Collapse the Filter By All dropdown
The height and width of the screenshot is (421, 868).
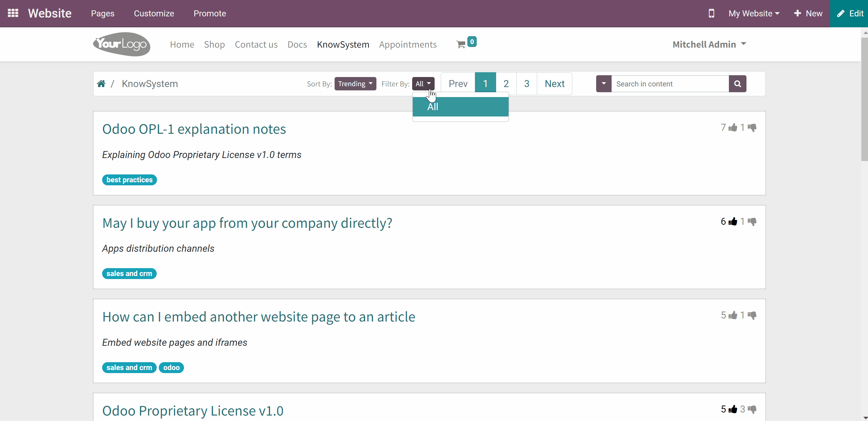(423, 84)
